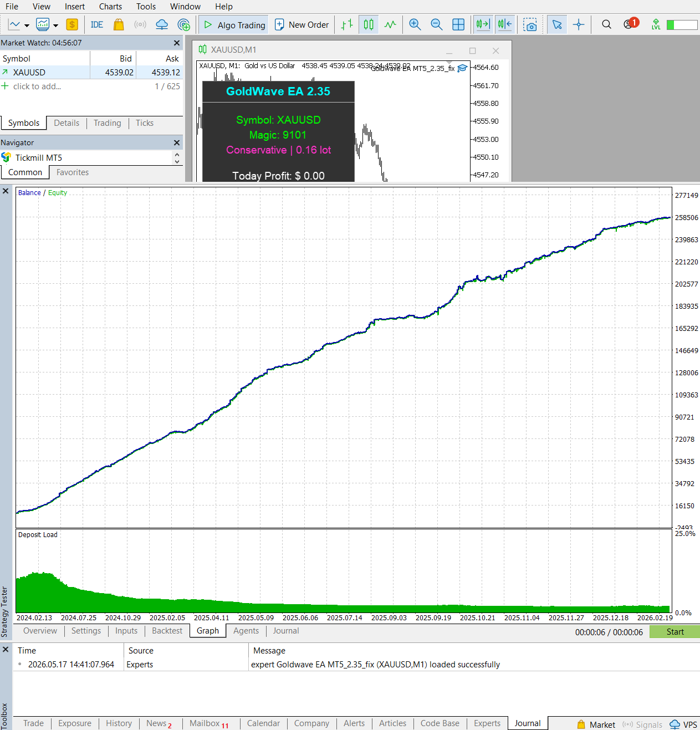
Task: Tile chart windows with grid icon
Action: click(x=458, y=24)
